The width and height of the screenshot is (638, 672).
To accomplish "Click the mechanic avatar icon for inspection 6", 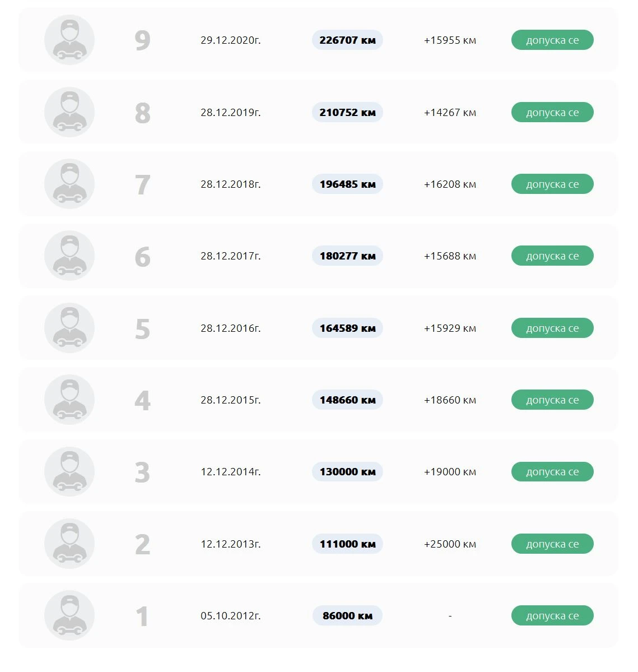I will 69,256.
